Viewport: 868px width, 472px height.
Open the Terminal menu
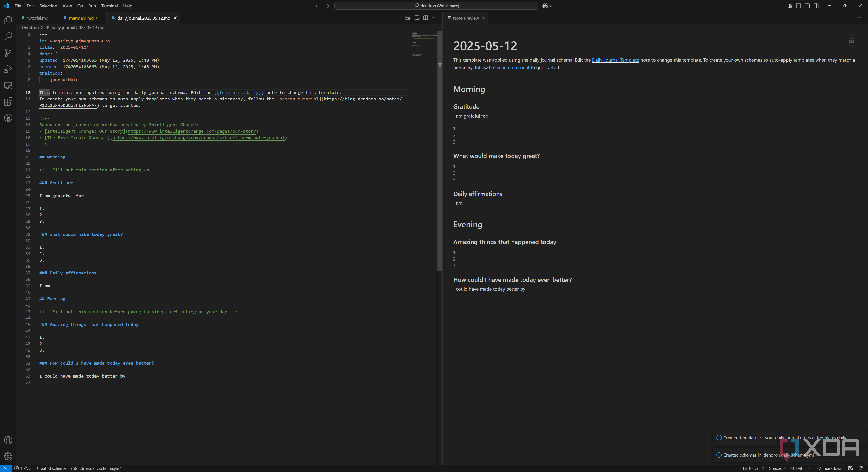[x=109, y=6]
